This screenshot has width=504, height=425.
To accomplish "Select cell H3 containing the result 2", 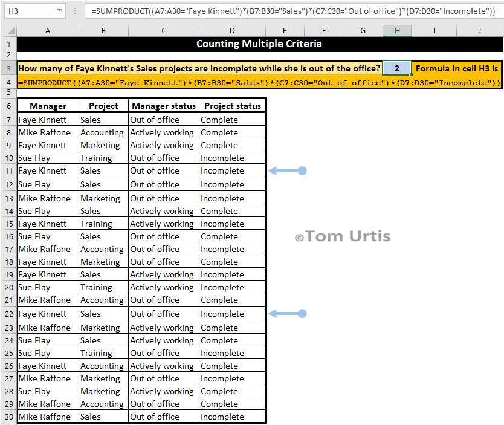I will pos(396,68).
